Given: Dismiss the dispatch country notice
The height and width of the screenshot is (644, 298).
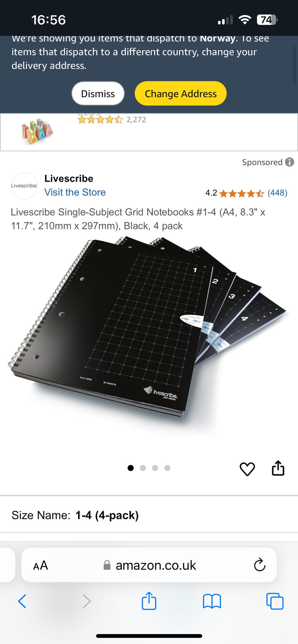Looking at the screenshot, I should (x=98, y=94).
